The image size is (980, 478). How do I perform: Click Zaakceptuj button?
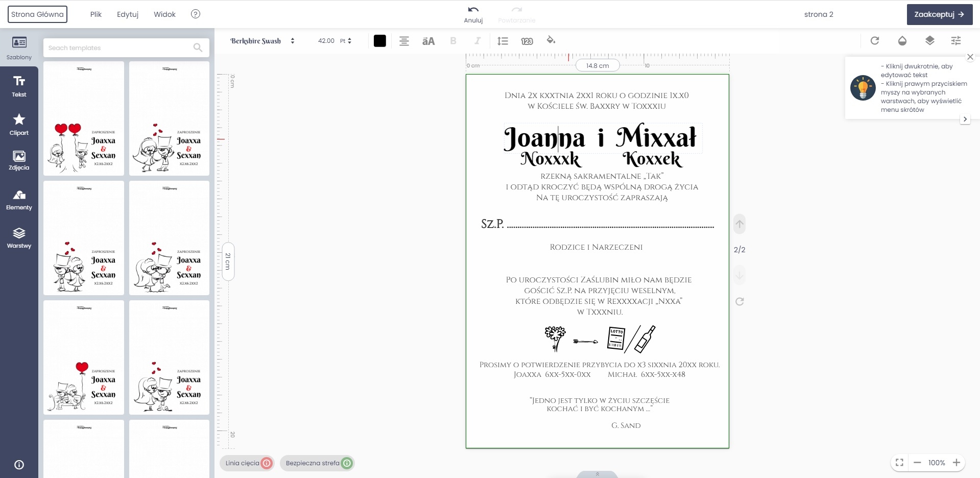pos(940,14)
